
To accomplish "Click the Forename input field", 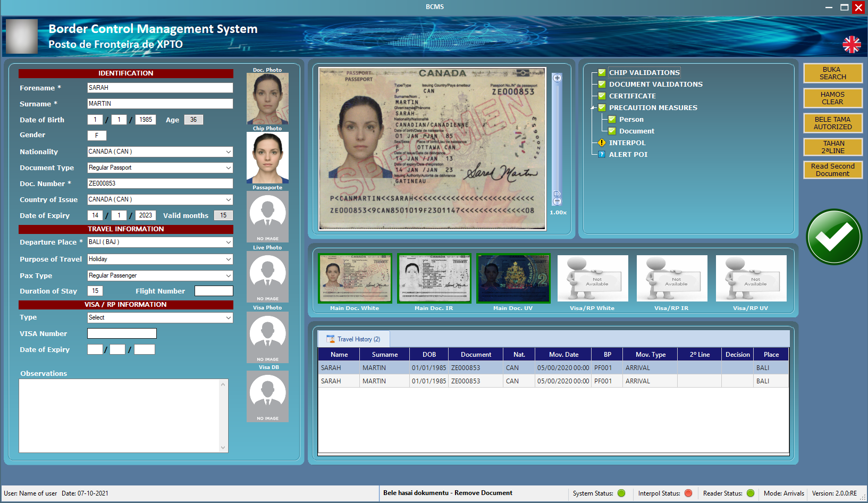I will coord(160,88).
